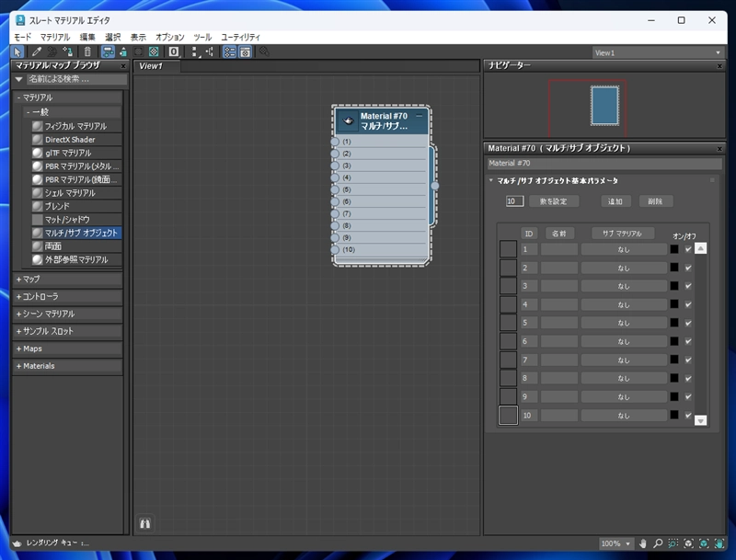Toggle preview background checker icon
Image resolution: width=736 pixels, height=560 pixels.
click(154, 51)
